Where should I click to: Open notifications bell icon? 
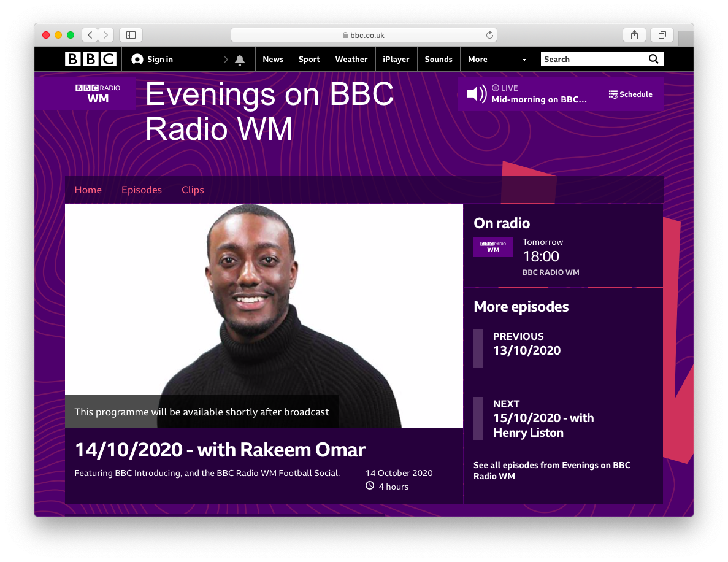(240, 60)
